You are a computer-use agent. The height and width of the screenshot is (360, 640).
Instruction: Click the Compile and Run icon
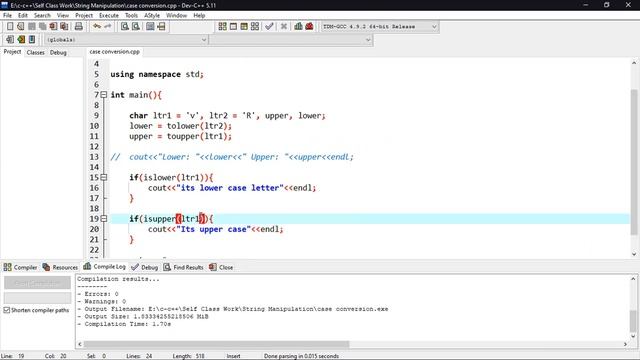tap(244, 27)
